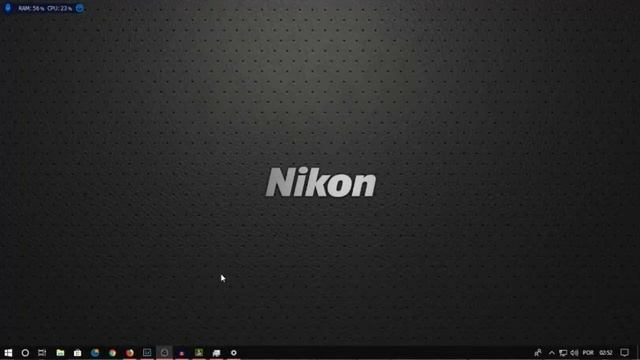This screenshot has width=640, height=360.
Task: Open the taskbar clock calendar
Action: coord(606,353)
